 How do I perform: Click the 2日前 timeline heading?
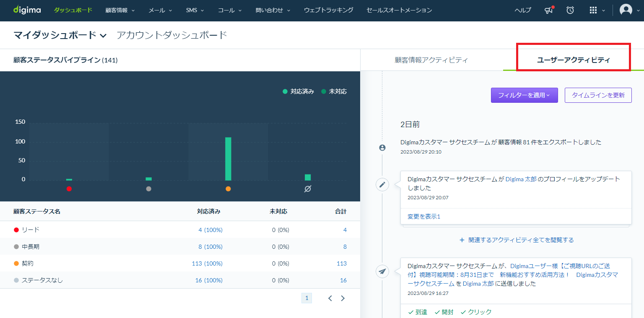(x=410, y=125)
